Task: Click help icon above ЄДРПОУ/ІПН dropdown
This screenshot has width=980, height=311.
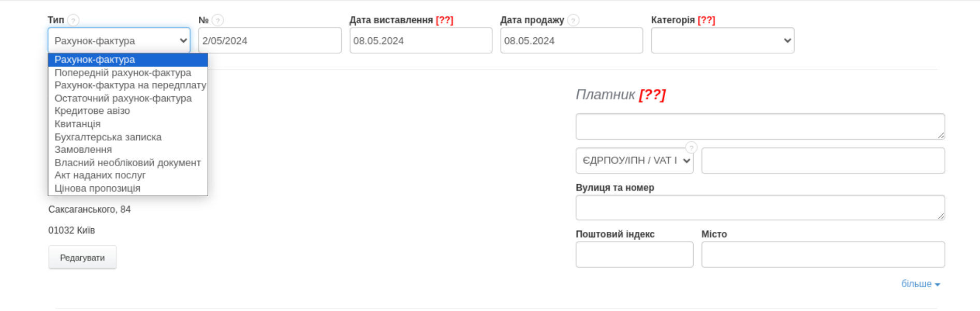Action: pyautogui.click(x=691, y=148)
